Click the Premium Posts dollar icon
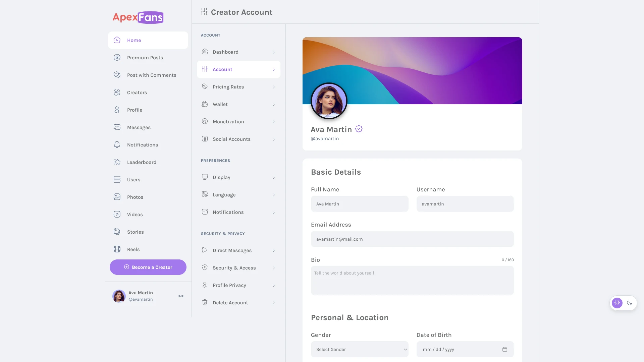The height and width of the screenshot is (362, 644). (117, 58)
